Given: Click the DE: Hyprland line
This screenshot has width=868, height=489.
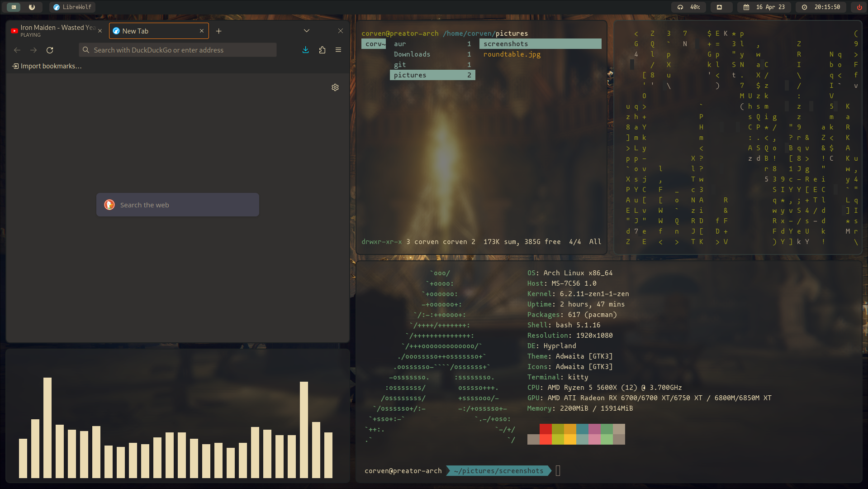Looking at the screenshot, I should (551, 346).
